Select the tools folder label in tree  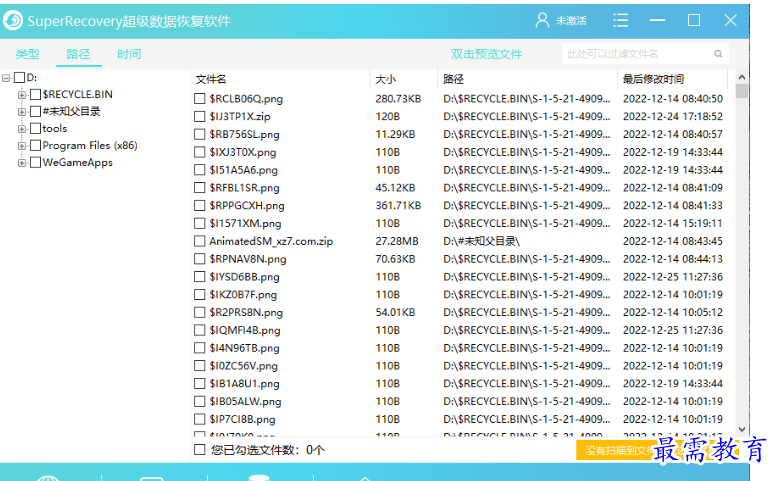coord(54,129)
